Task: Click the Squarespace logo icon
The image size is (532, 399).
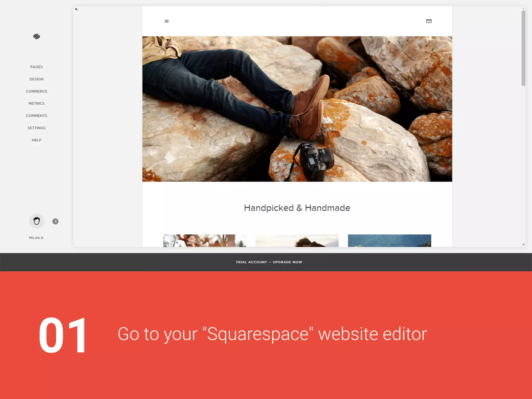Action: [x=37, y=36]
